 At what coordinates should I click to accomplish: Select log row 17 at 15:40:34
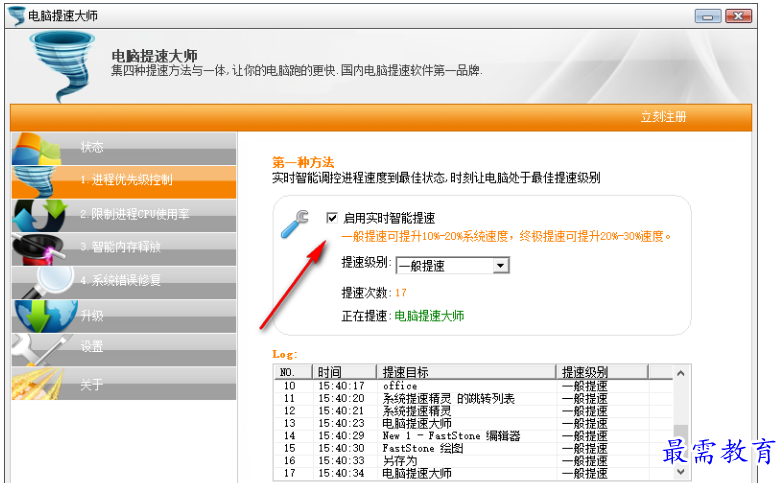pyautogui.click(x=473, y=473)
